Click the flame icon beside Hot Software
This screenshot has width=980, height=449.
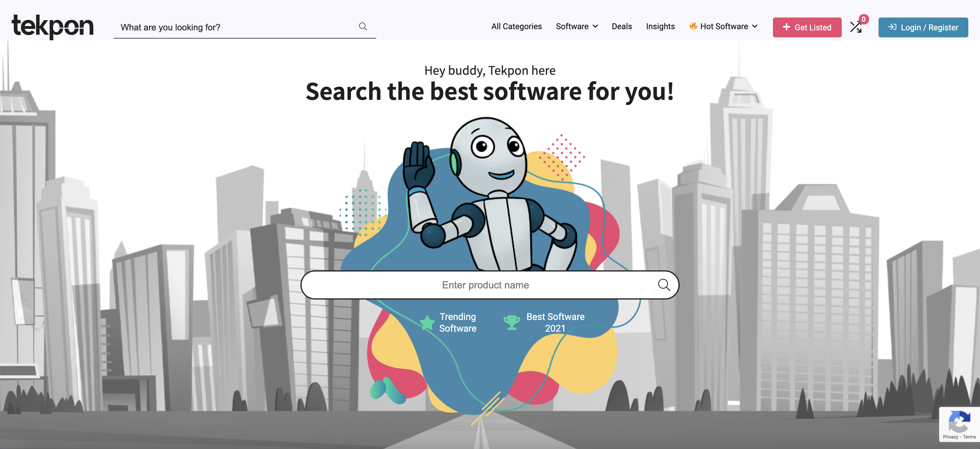click(693, 26)
